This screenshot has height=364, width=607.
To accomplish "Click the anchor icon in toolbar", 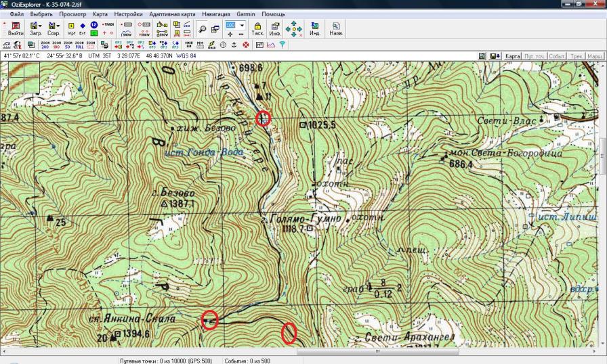I will [234, 45].
